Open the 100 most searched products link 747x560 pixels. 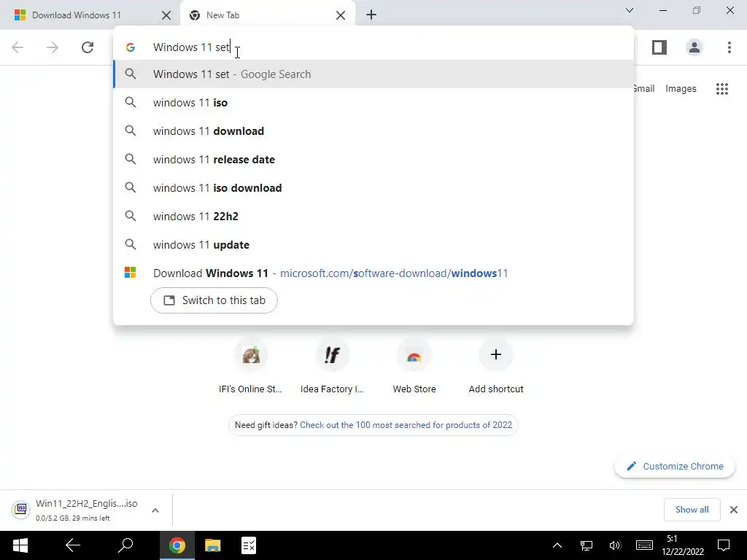pos(406,425)
